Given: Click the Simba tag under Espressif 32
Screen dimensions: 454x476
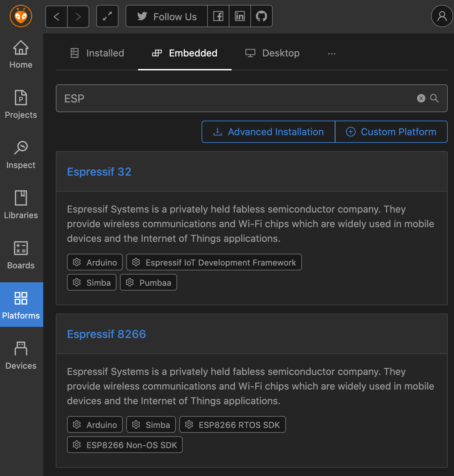Looking at the screenshot, I should tap(92, 282).
